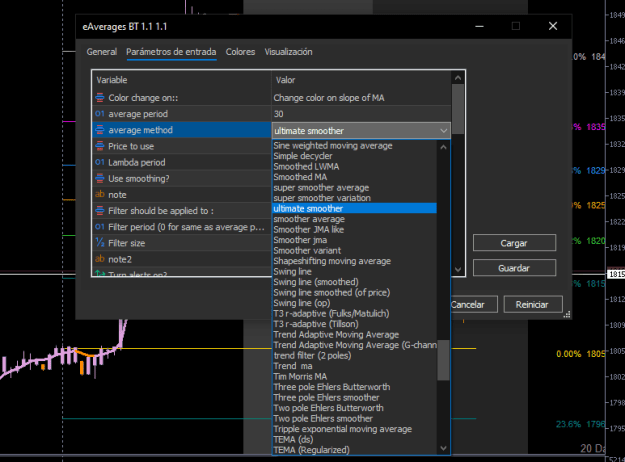Click parameter table scroll up arrow

coord(458,78)
